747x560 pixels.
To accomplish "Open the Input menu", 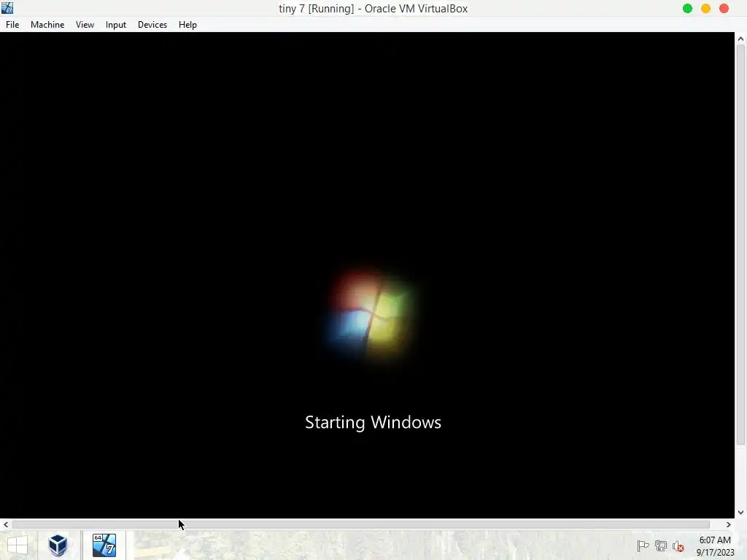I will click(x=116, y=25).
